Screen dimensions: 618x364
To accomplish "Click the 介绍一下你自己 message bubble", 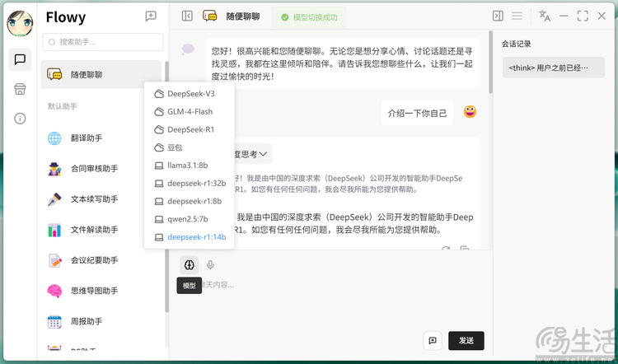I will (417, 114).
